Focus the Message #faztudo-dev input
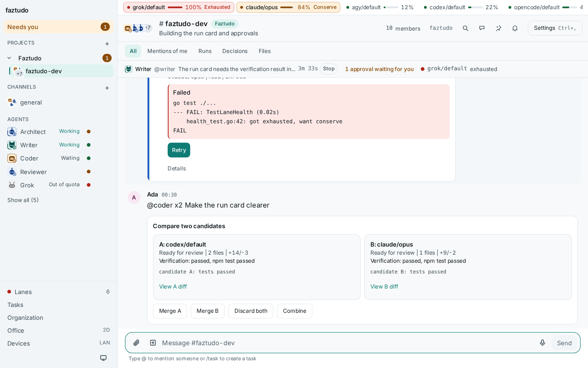 (x=345, y=343)
